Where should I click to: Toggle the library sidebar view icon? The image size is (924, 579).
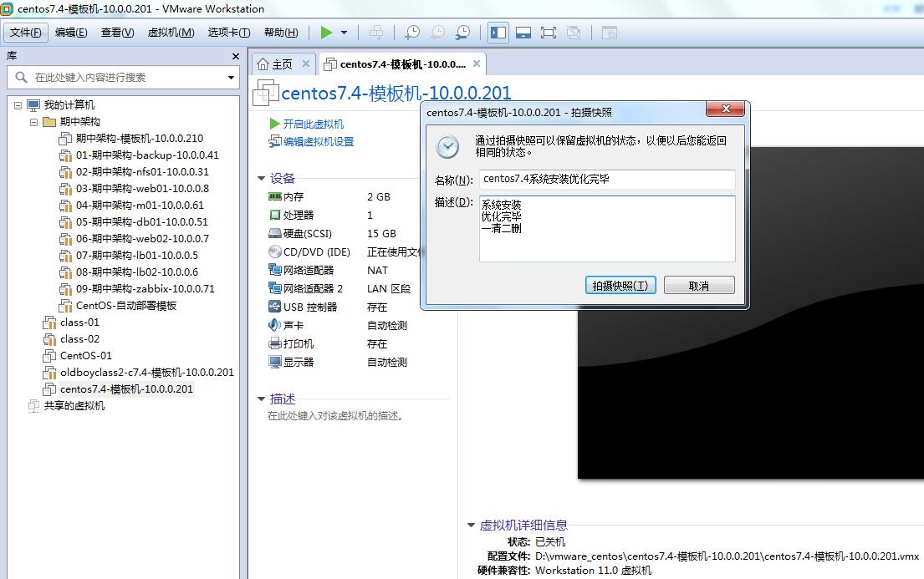tap(498, 33)
